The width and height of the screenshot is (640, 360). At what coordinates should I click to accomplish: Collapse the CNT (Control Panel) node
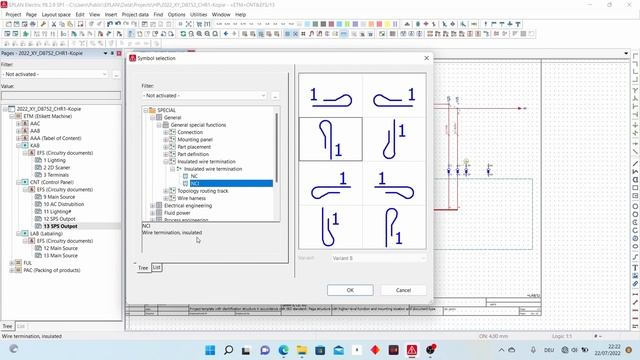point(18,182)
